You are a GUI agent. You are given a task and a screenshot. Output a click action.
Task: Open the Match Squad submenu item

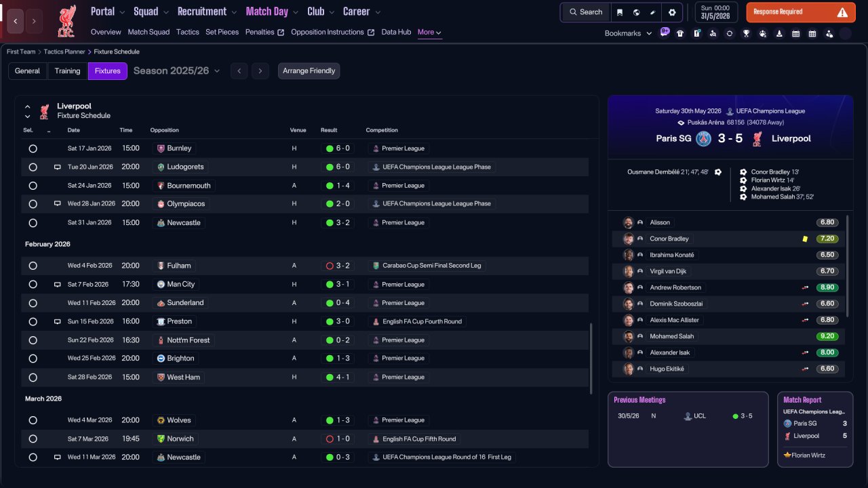coord(149,33)
